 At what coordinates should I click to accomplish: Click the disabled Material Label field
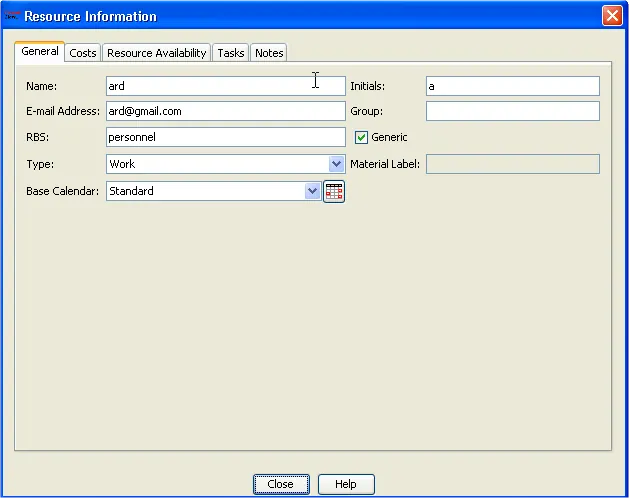[x=513, y=164]
